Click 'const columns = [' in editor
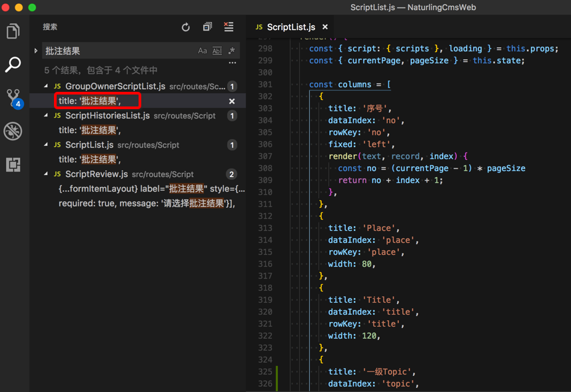This screenshot has height=392, width=571. [x=350, y=85]
